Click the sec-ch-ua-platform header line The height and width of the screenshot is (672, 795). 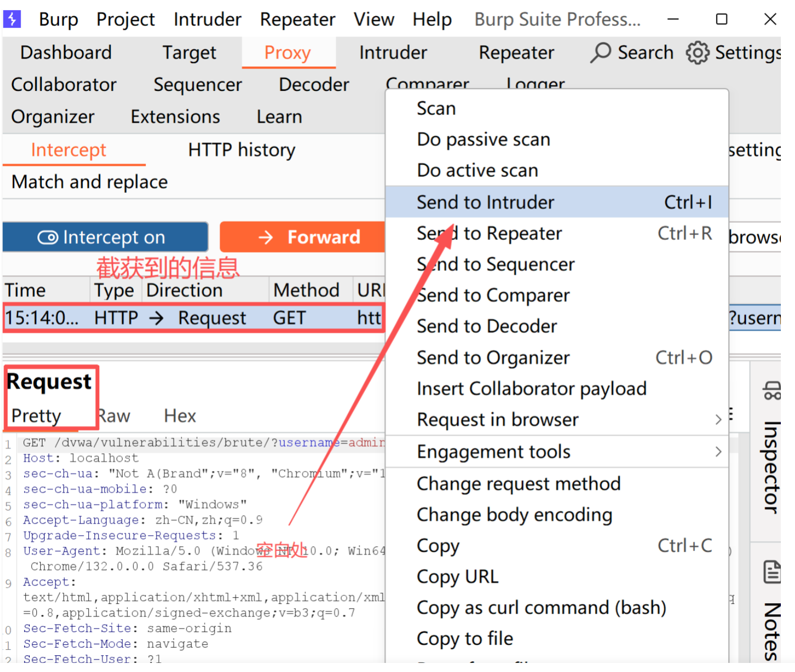(x=135, y=504)
